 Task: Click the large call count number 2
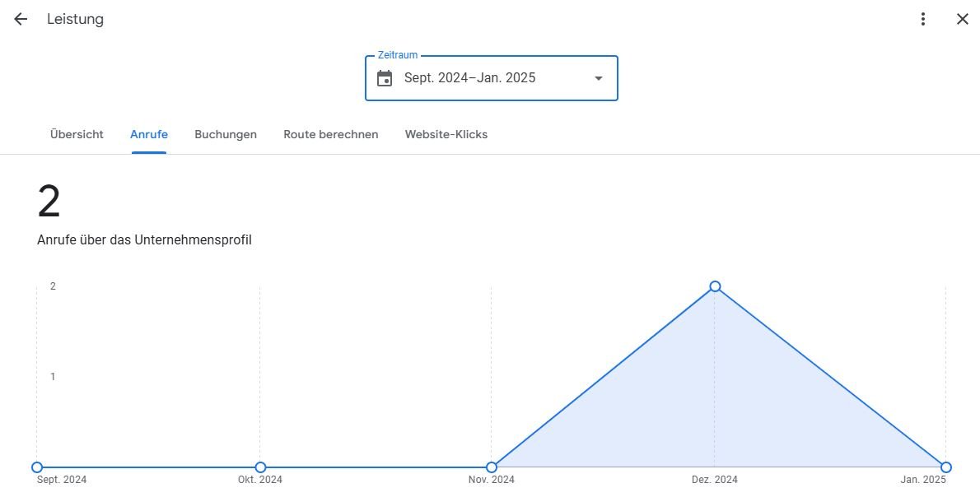[49, 202]
